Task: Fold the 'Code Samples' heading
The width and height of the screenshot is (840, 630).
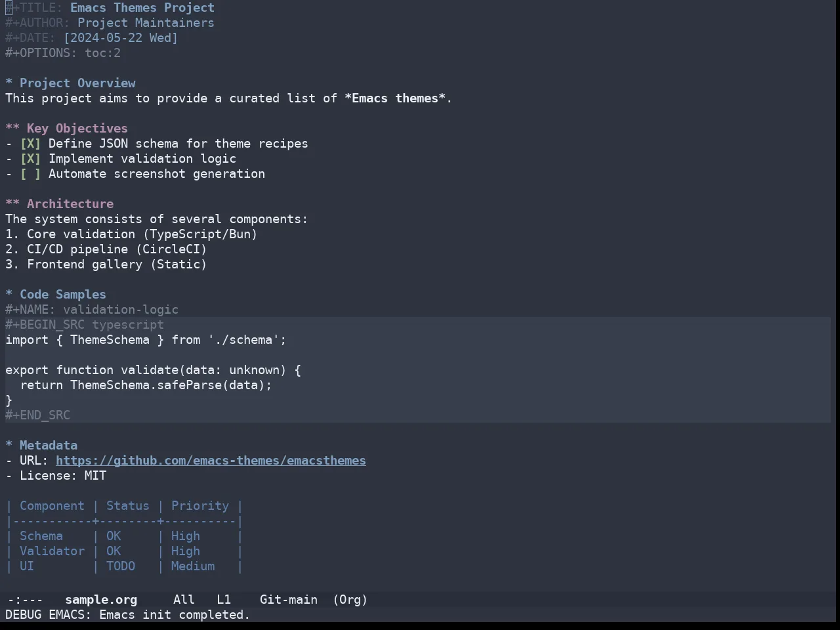Action: point(9,295)
